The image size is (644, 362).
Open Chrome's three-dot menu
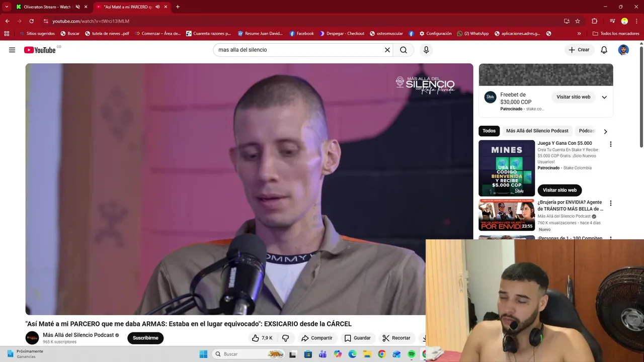(x=636, y=21)
